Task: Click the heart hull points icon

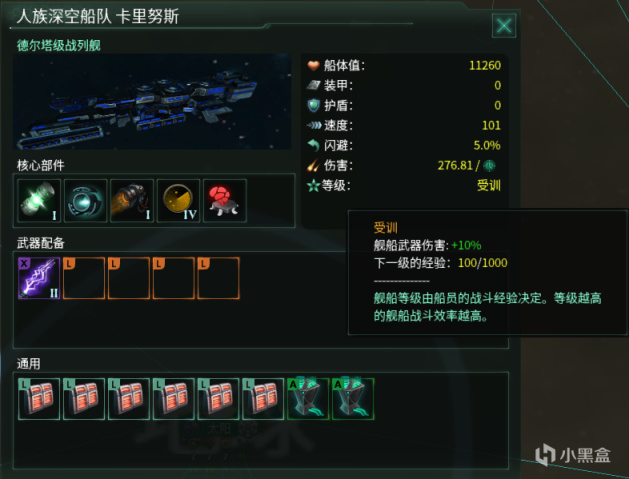Action: pos(313,65)
